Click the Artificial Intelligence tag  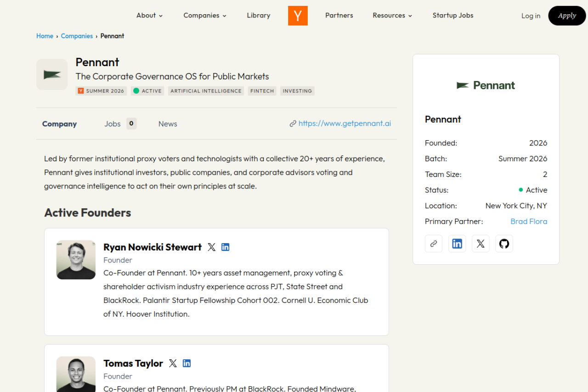206,91
